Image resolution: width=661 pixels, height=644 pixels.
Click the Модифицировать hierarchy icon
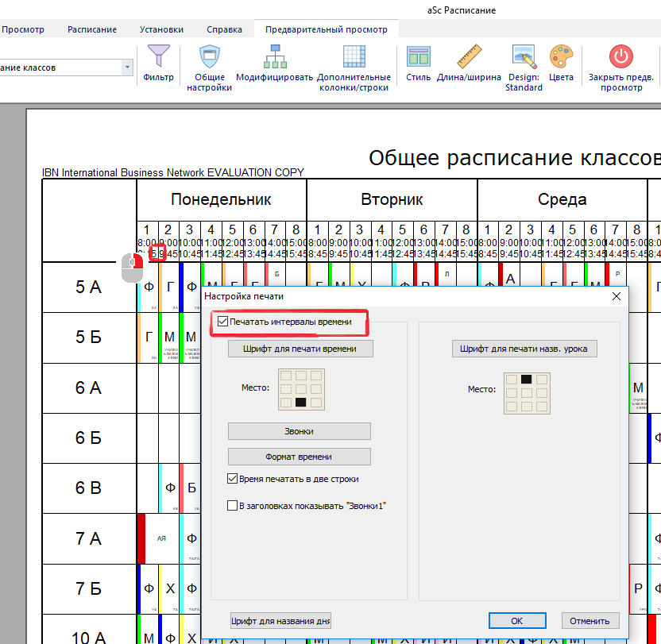coord(275,57)
